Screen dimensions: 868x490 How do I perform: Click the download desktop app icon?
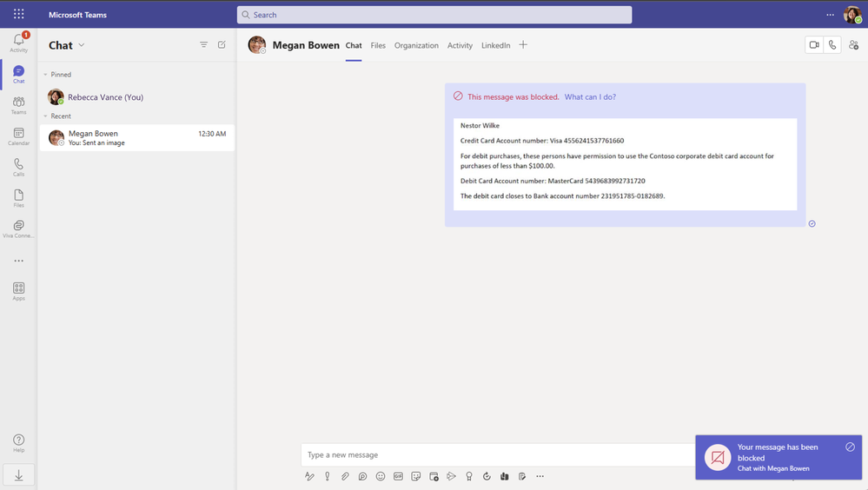pyautogui.click(x=19, y=475)
